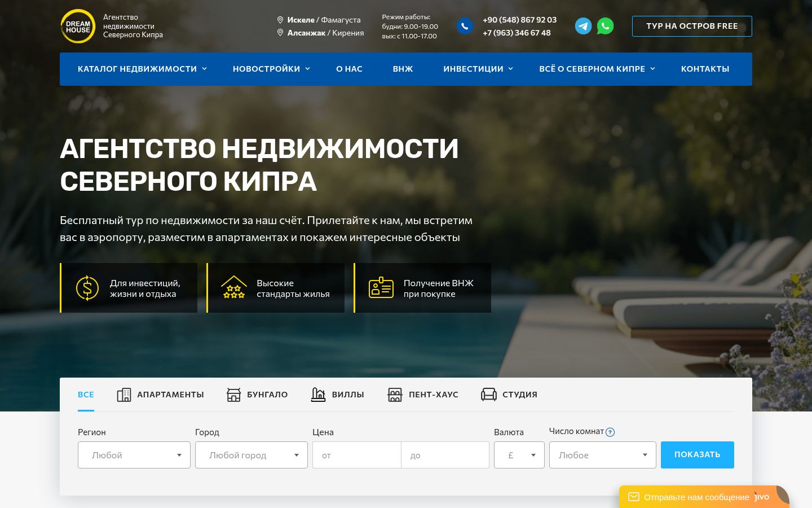Open the Город dropdown
Screen dimensions: 812x508
coord(251,455)
